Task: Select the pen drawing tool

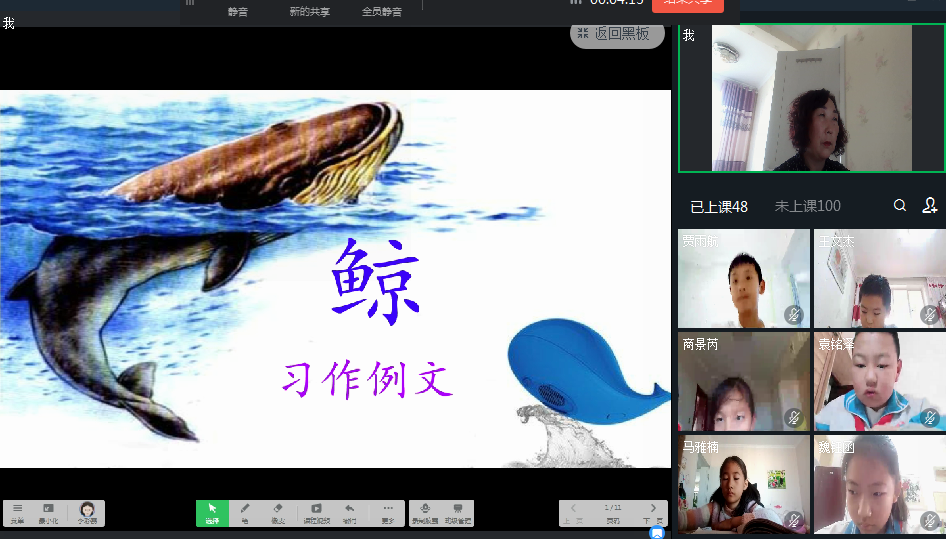Action: click(245, 512)
